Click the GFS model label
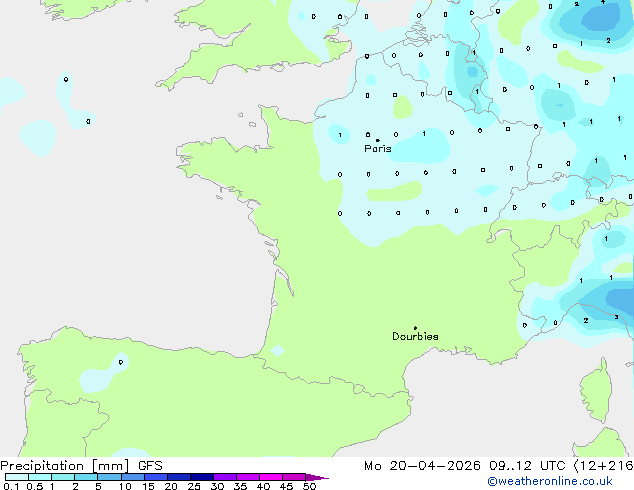This screenshot has width=634, height=490. [150, 466]
